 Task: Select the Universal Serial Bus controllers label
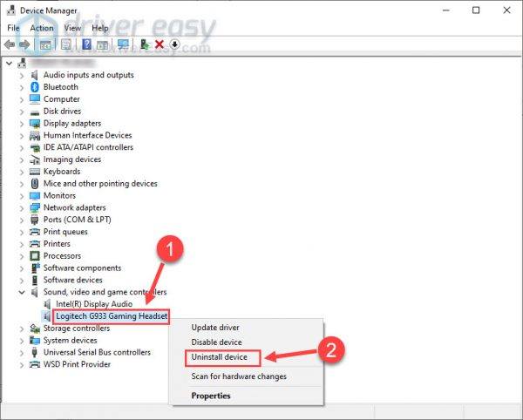click(x=97, y=352)
